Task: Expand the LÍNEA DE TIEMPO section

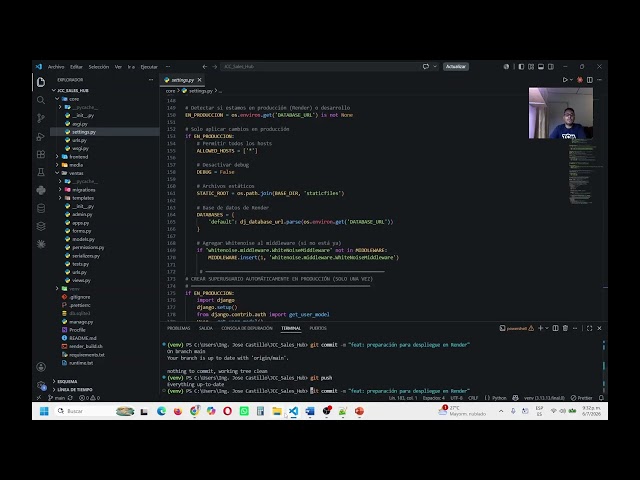Action: click(x=74, y=390)
